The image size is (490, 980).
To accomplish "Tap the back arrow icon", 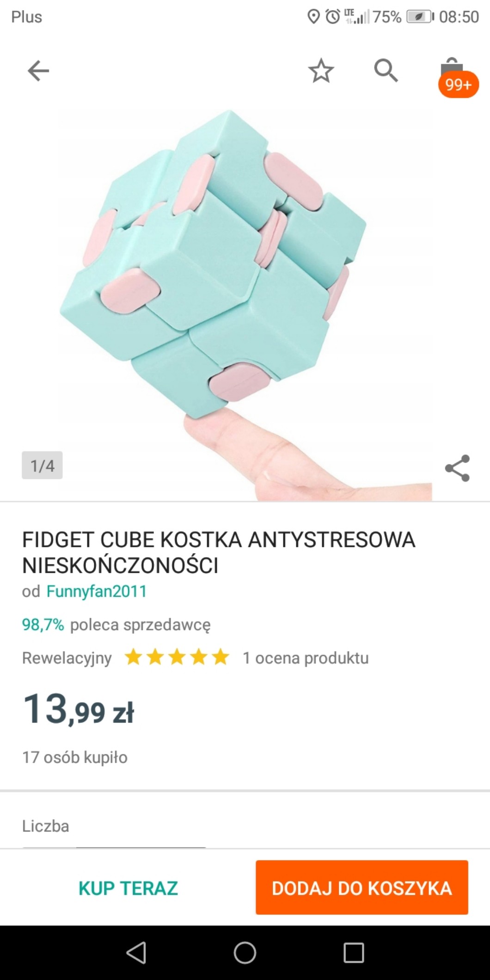I will [x=38, y=71].
